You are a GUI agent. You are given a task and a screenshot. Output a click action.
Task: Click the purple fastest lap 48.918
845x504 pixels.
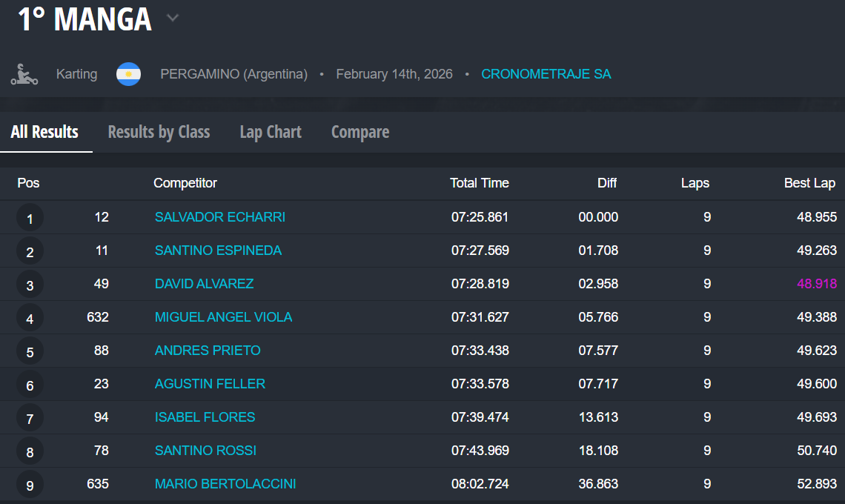[816, 284]
